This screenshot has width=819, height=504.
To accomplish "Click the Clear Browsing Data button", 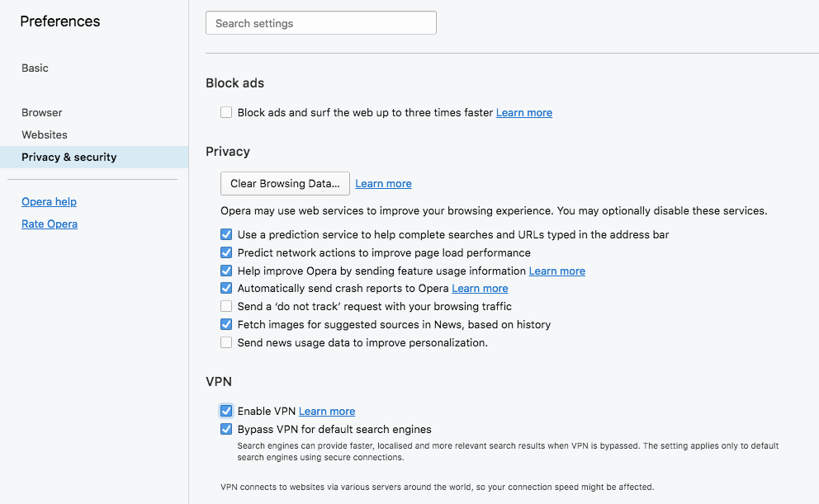I will pos(285,184).
